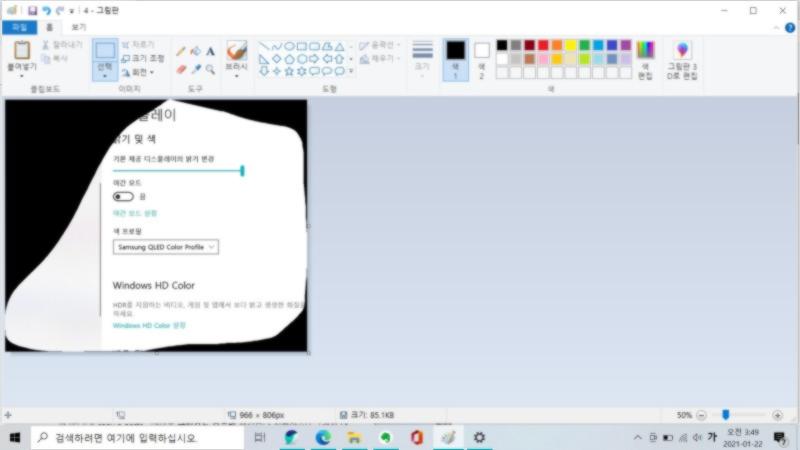This screenshot has height=450, width=800.
Task: Open Microsoft Edge from taskbar
Action: point(323,438)
